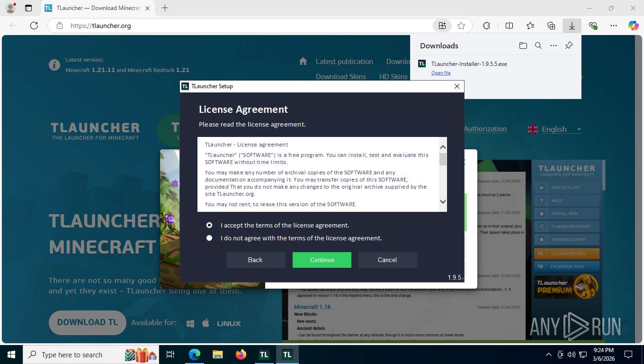Click the taskbar search box
Screen dimensions: 644x364
(92, 355)
